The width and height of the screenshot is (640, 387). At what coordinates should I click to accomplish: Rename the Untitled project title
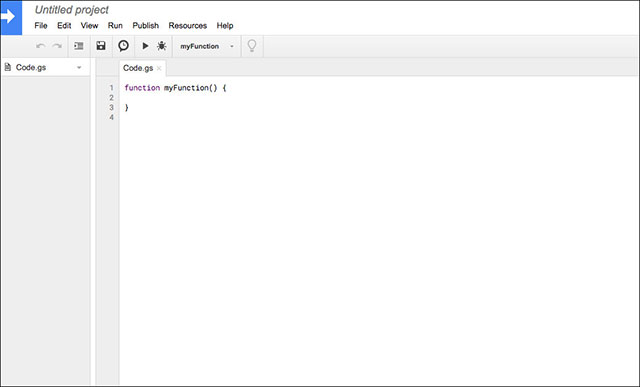[x=72, y=10]
